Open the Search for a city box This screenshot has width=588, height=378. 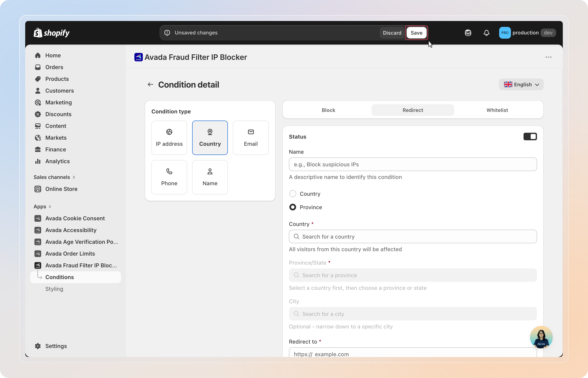(412, 314)
